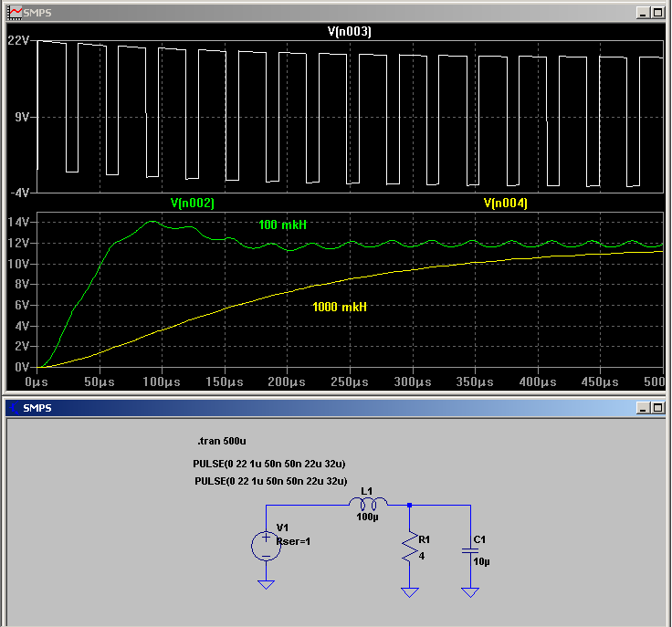Click the yellow V(n004) trace label
Screen dimensions: 672x627
(x=506, y=203)
